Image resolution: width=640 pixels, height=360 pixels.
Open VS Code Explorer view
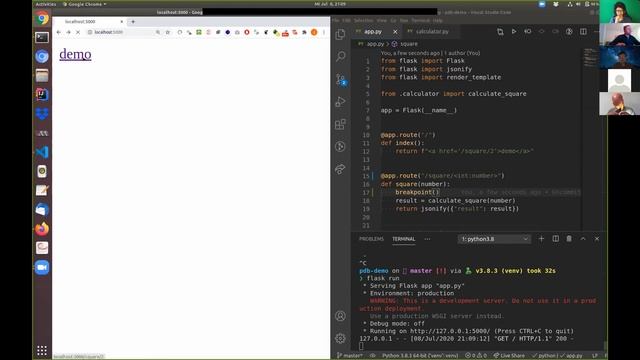tap(340, 35)
